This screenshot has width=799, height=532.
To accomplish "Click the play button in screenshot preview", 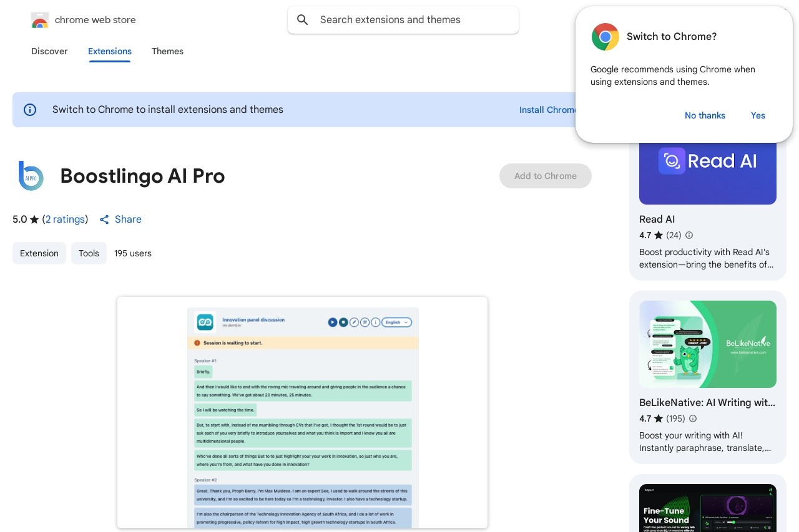I will click(333, 322).
